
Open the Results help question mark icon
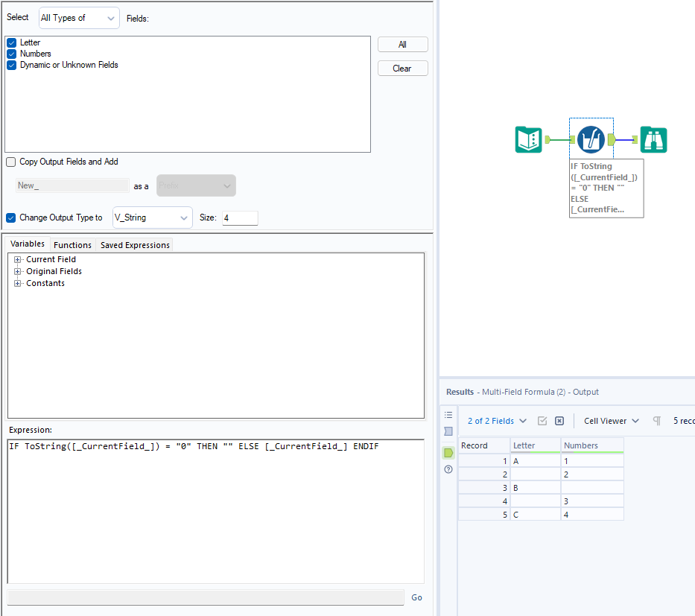coord(448,469)
